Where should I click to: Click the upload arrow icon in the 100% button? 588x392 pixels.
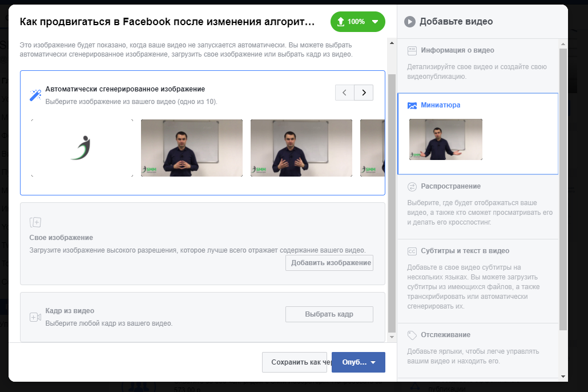tap(340, 22)
